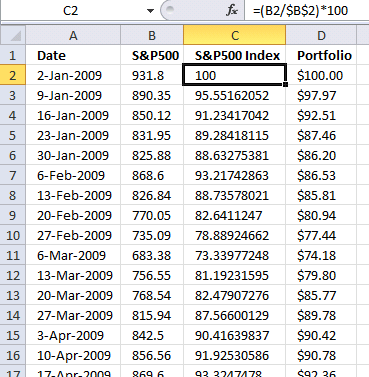This screenshot has height=377, width=369.
Task: Click cell showing $79.80
Action: 321,275
